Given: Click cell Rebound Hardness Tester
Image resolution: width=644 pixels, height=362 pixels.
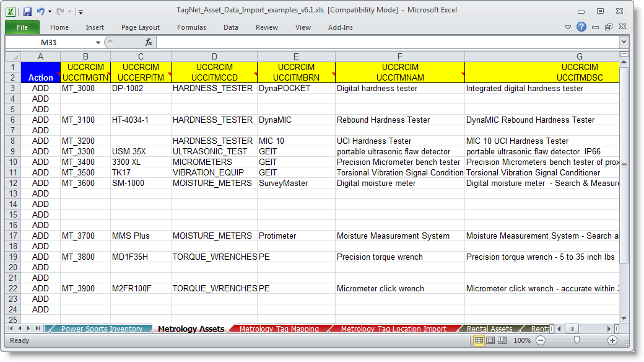Looking at the screenshot, I should pyautogui.click(x=399, y=120).
